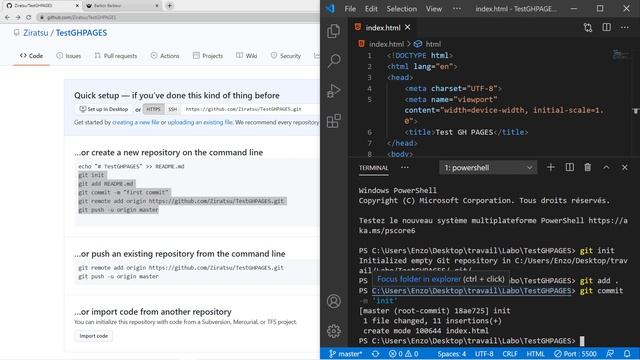Screen dimensions: 640x360
Task: Open the notifications bell
Action: [627, 354]
